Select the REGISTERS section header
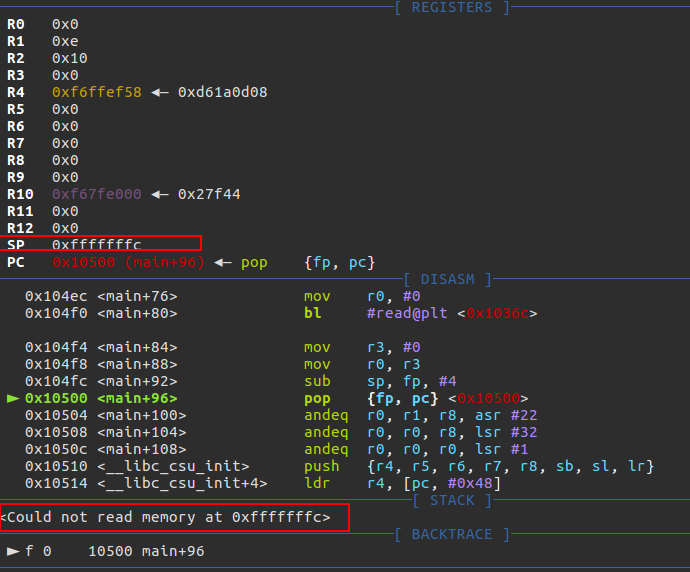690x572 pixels. [451, 7]
